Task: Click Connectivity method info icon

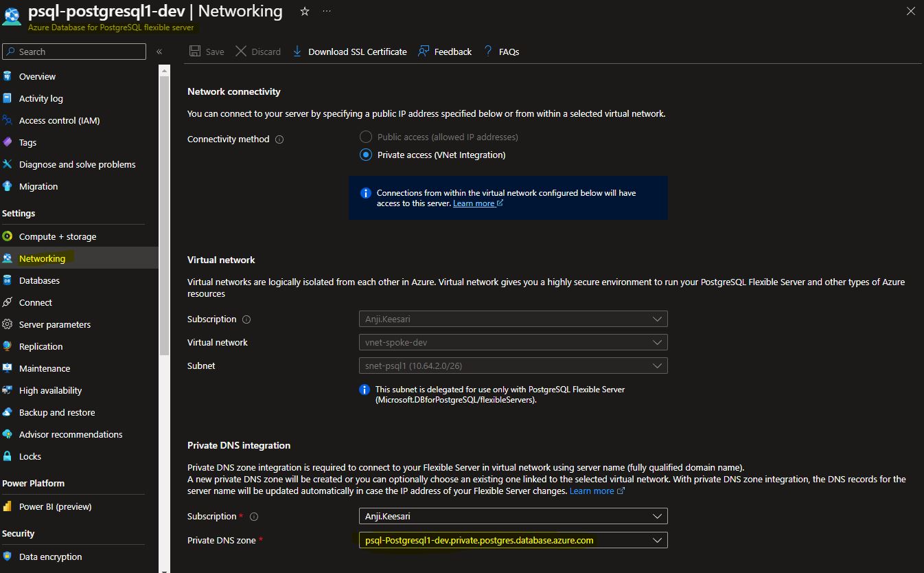Action: click(x=279, y=139)
